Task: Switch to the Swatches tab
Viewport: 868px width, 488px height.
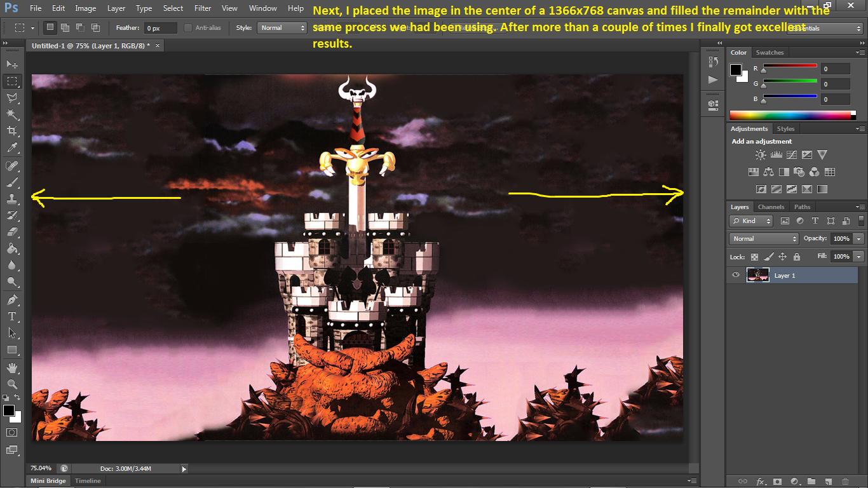Action: pos(770,53)
